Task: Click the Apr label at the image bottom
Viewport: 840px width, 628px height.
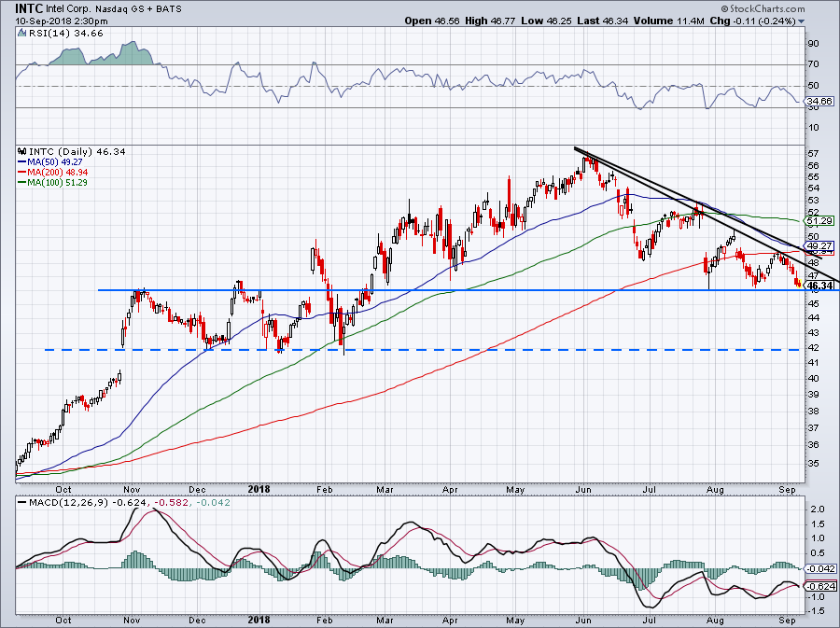Action: click(450, 621)
